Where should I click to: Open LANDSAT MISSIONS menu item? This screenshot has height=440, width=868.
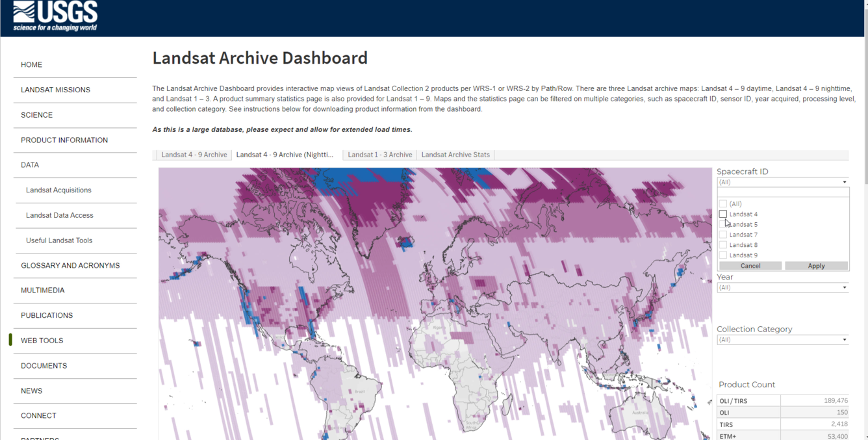click(x=55, y=90)
